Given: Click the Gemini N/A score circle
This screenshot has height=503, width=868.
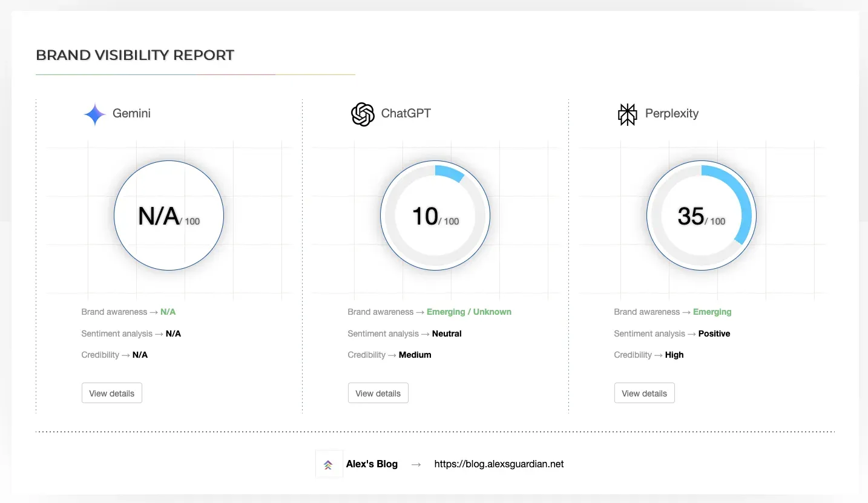Looking at the screenshot, I should coord(169,215).
